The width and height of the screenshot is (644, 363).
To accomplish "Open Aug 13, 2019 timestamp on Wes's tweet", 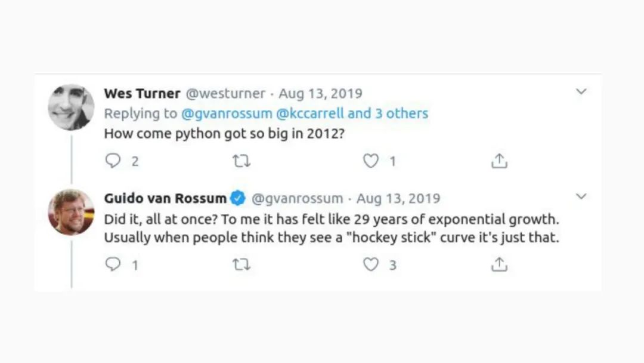I will [x=320, y=94].
